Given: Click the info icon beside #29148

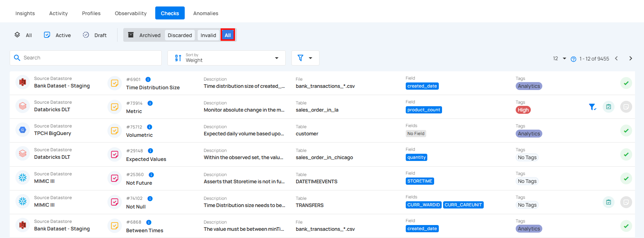Looking at the screenshot, I should coord(151,151).
